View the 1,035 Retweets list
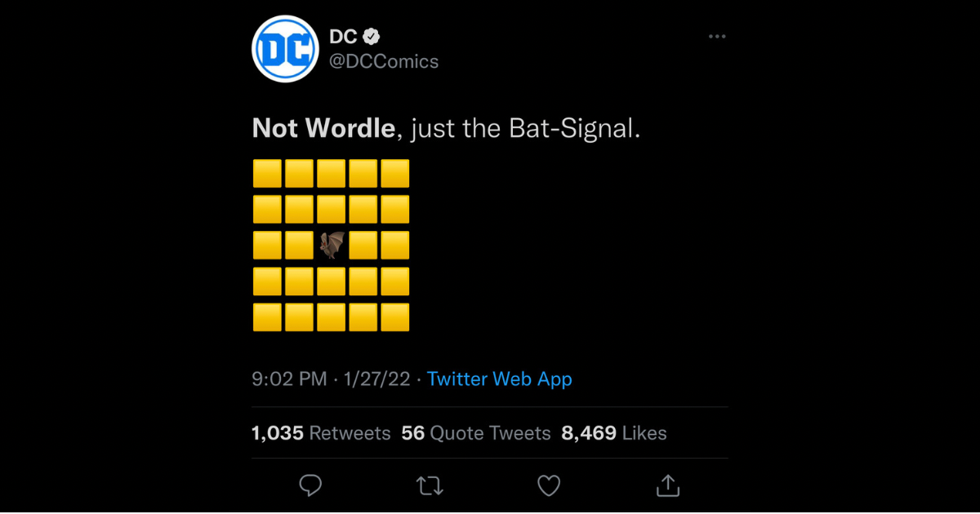The image size is (980, 514). 321,433
